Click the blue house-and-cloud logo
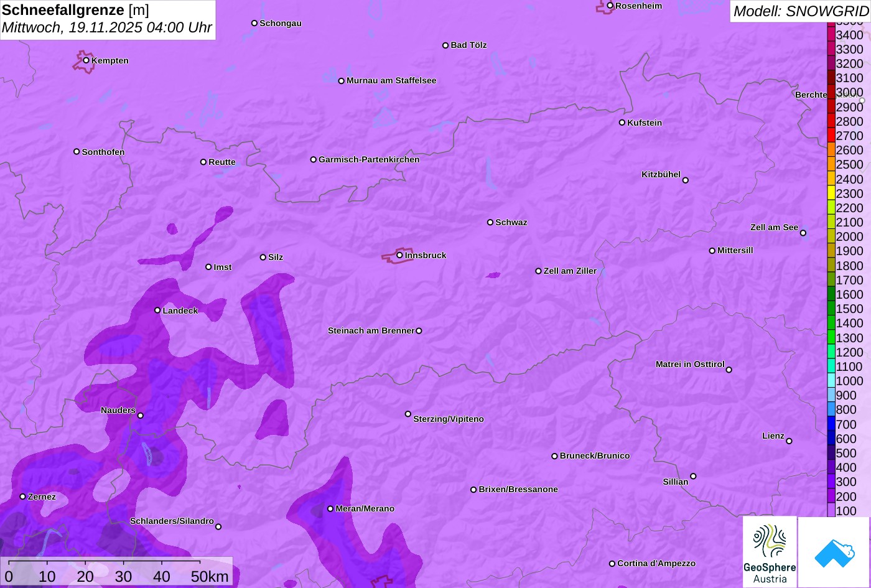This screenshot has width=871, height=588. tap(834, 552)
